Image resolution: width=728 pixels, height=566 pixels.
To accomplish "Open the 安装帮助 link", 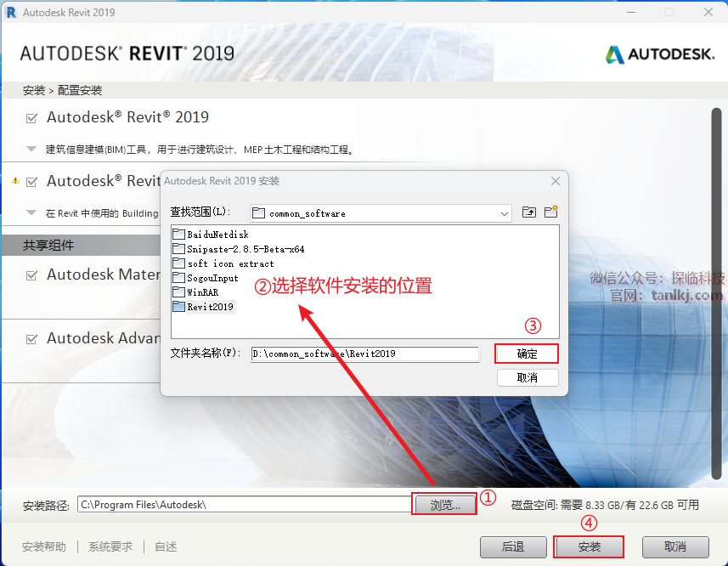I will [44, 547].
